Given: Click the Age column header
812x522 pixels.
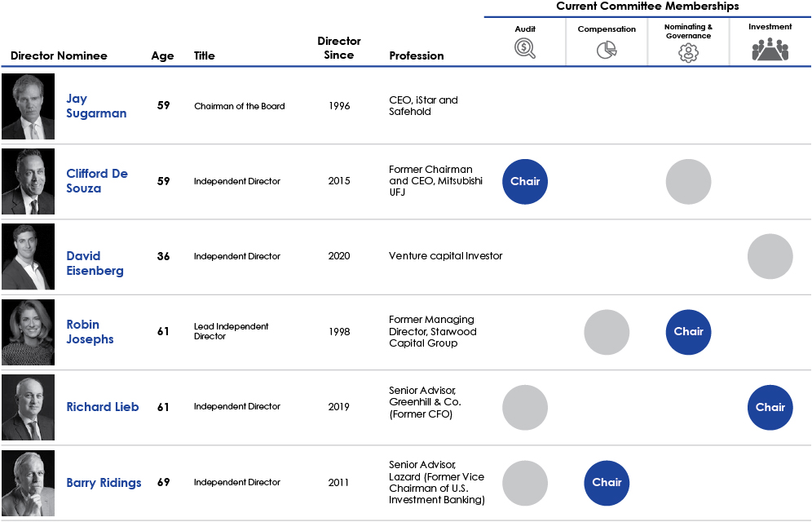Looking at the screenshot, I should (162, 56).
